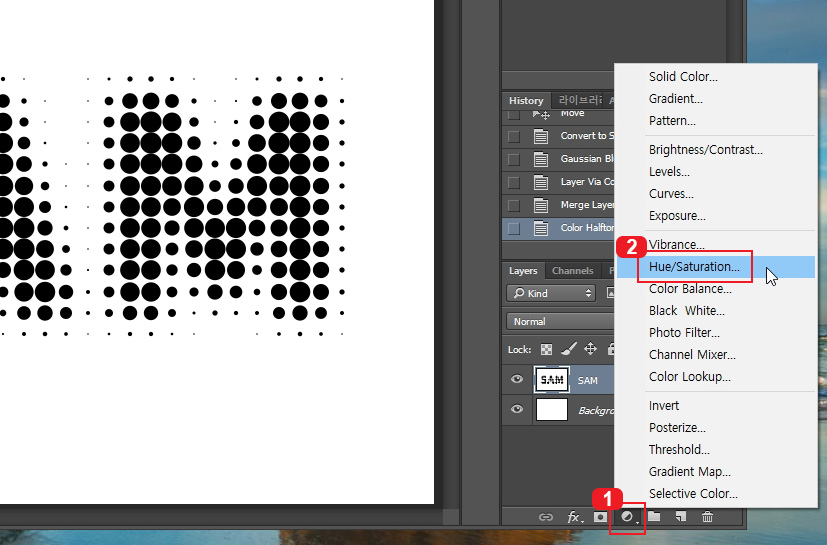Image resolution: width=827 pixels, height=545 pixels.
Task: Select the Merge Layers history state
Action: point(558,205)
